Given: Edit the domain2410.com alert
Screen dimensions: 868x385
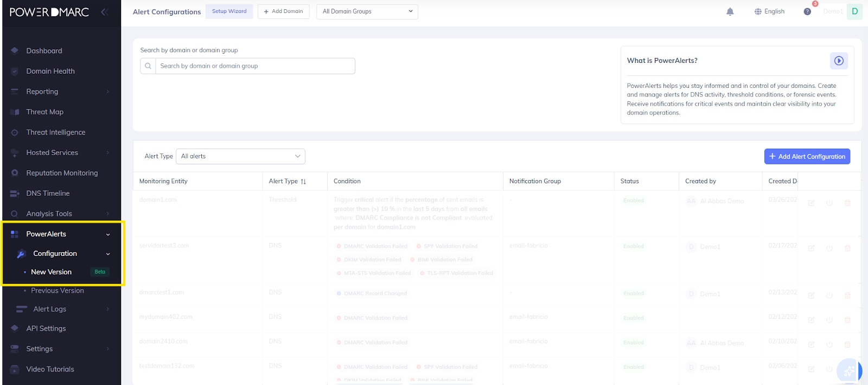Looking at the screenshot, I should [811, 344].
